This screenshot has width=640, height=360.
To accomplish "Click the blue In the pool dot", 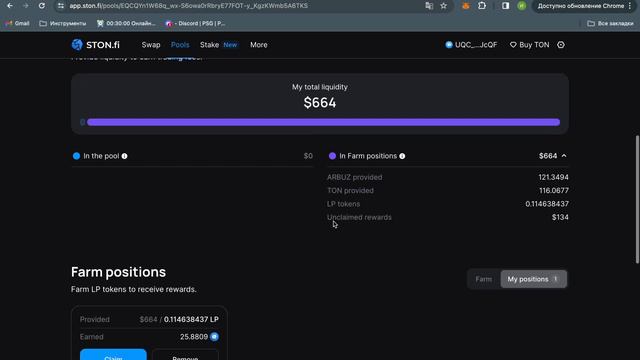I will [76, 156].
